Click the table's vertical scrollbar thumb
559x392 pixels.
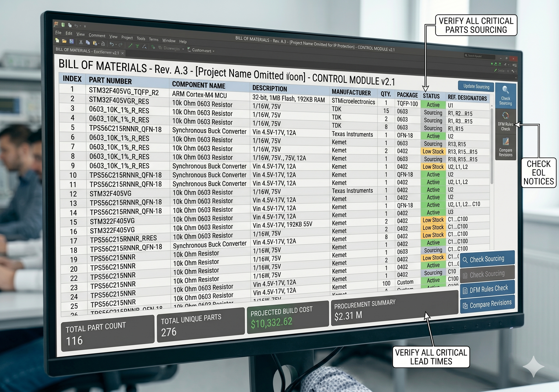click(x=492, y=146)
